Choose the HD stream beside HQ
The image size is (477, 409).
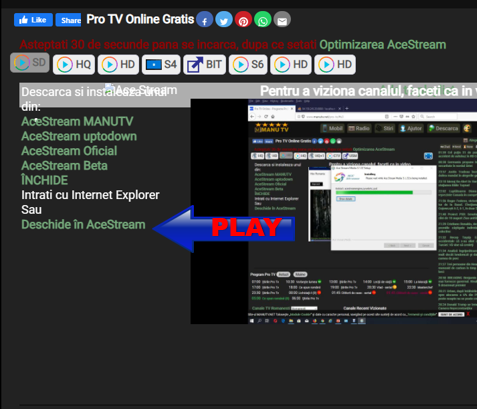(118, 64)
